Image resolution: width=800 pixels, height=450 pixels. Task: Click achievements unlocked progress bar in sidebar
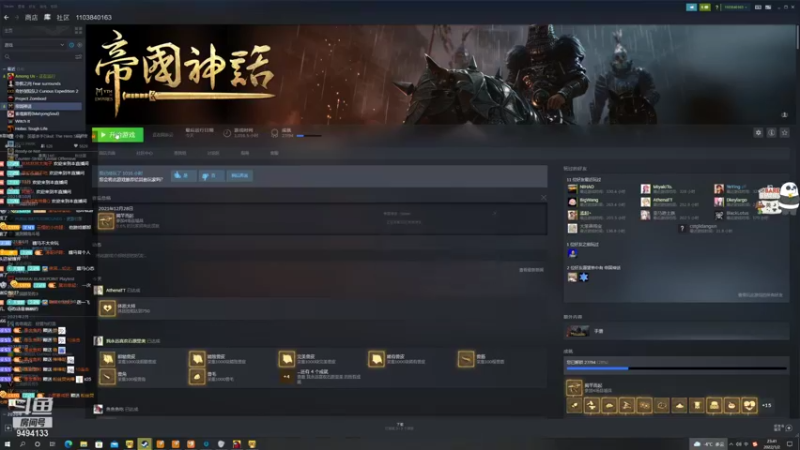point(677,368)
